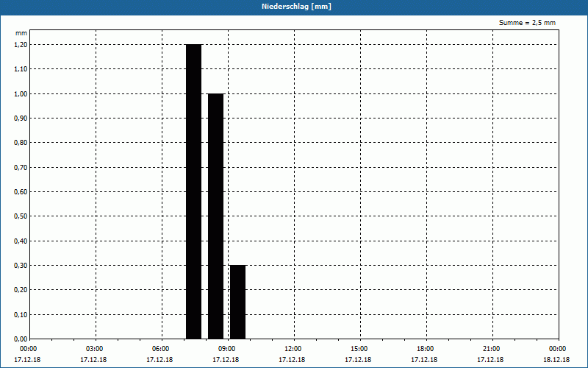Click the 18:00 time axis label
588x368 pixels.
427,349
